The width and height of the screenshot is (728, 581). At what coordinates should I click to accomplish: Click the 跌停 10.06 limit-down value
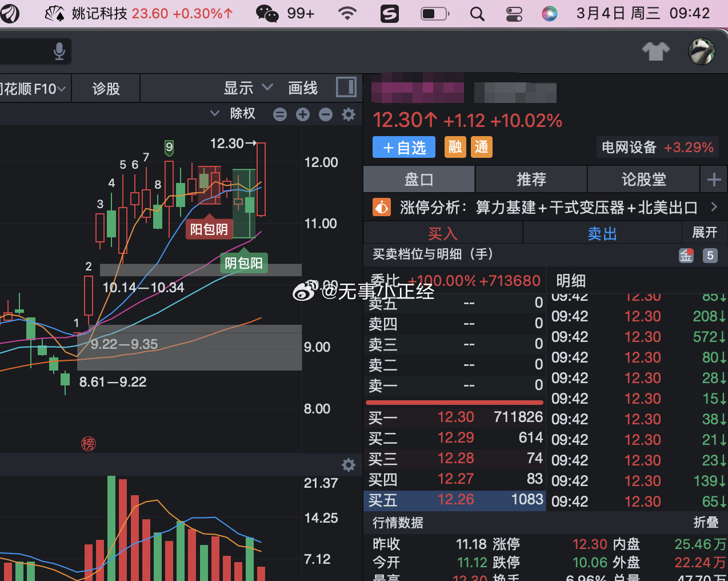click(x=590, y=562)
